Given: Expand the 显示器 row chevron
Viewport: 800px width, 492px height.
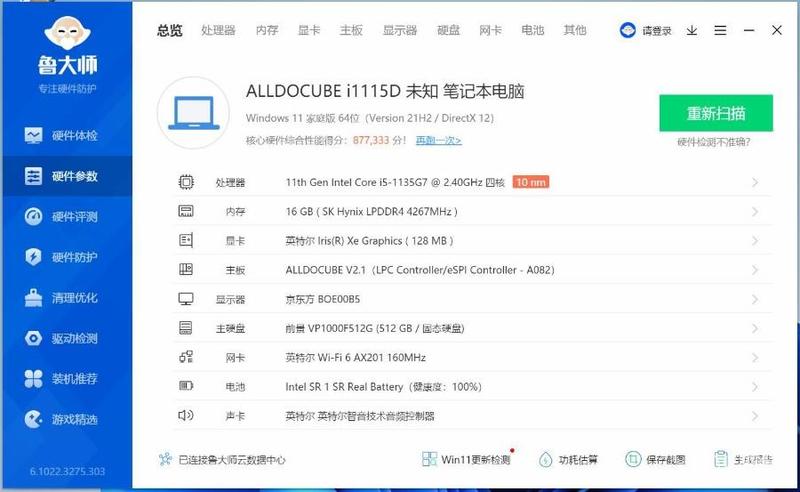Looking at the screenshot, I should point(755,299).
